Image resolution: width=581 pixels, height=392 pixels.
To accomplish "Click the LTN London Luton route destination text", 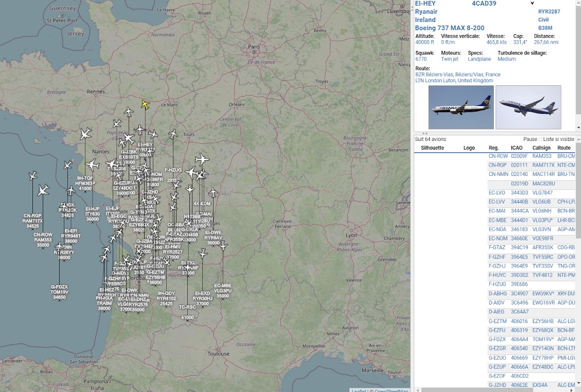I will click(x=454, y=80).
